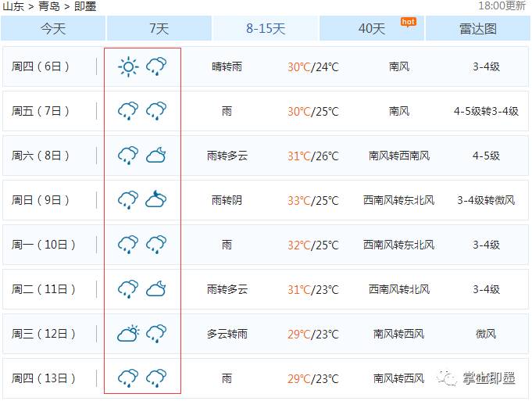Click the sunny icon for Thursday 6日
532x401 pixels.
click(x=128, y=66)
